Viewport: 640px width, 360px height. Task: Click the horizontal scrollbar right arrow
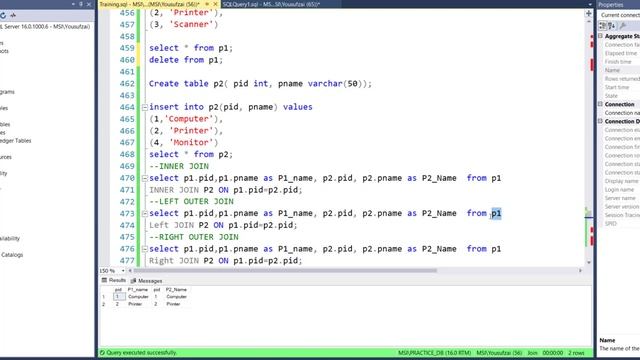point(580,270)
